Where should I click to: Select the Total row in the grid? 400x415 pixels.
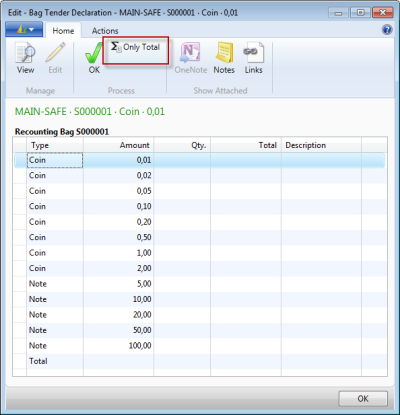(x=200, y=361)
